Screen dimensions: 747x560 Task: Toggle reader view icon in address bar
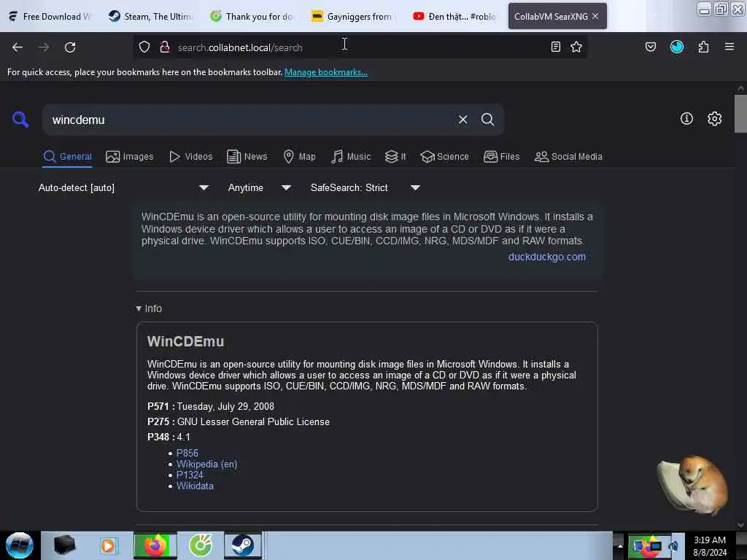(x=555, y=47)
